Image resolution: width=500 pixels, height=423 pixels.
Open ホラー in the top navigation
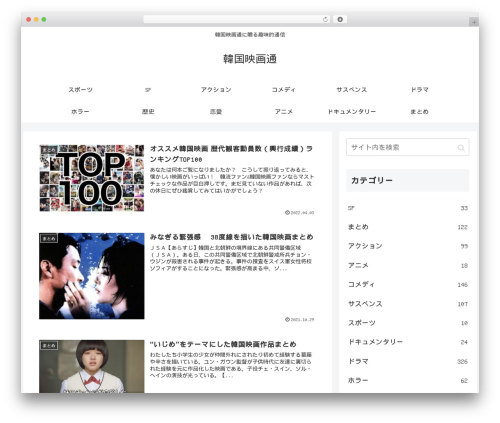80,112
